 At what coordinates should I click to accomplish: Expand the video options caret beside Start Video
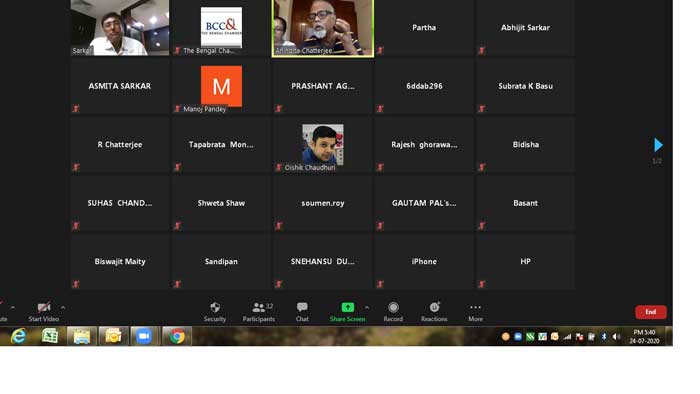click(63, 307)
